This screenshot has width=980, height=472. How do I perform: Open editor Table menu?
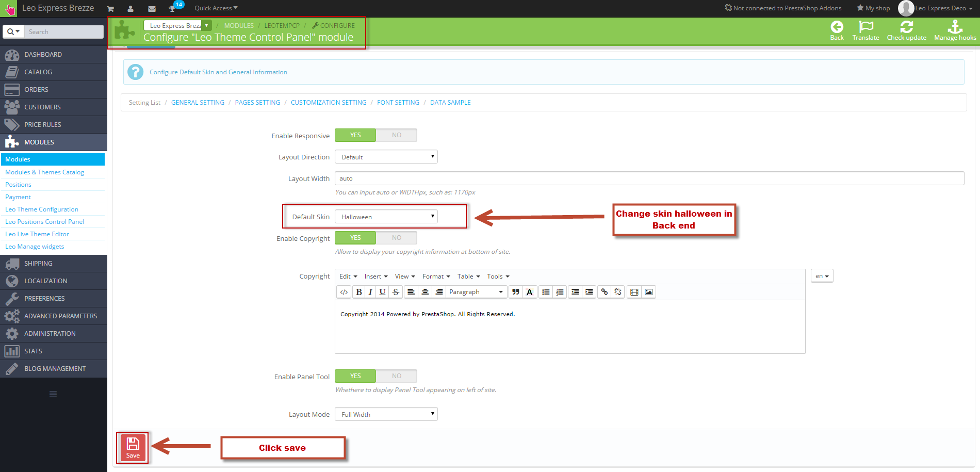(469, 276)
